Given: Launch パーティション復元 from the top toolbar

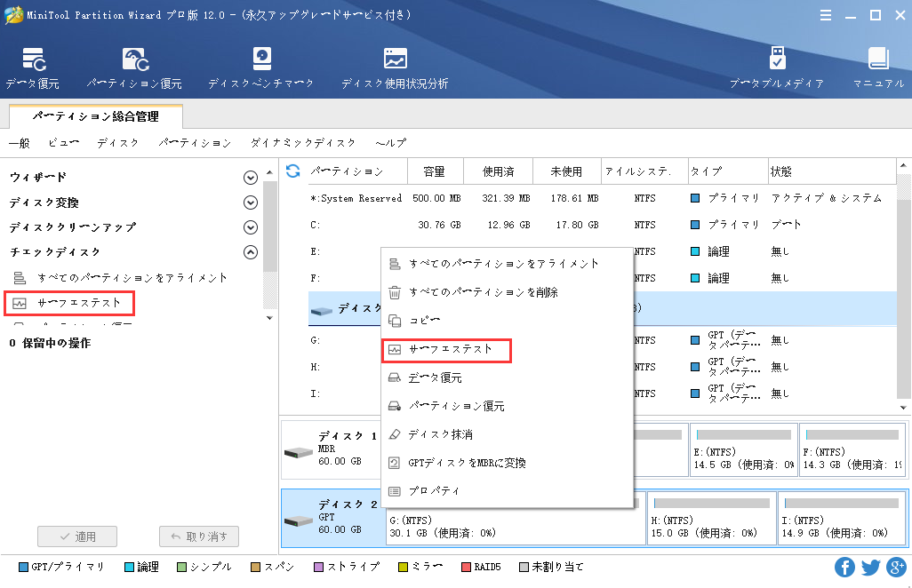Looking at the screenshot, I should pos(134,68).
